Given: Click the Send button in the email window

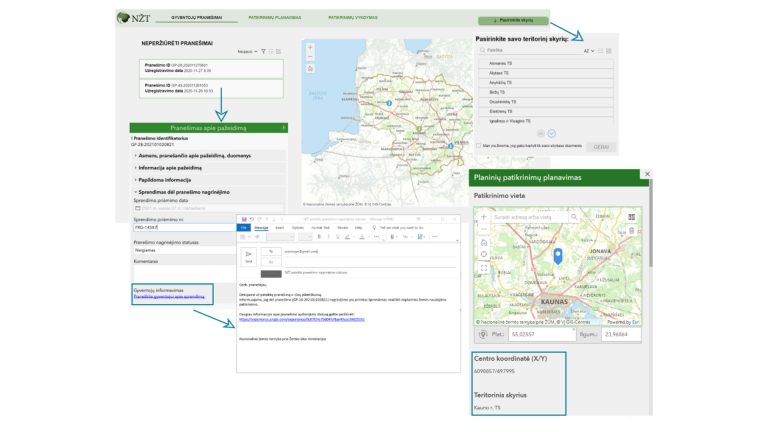Looking at the screenshot, I should point(249,256).
